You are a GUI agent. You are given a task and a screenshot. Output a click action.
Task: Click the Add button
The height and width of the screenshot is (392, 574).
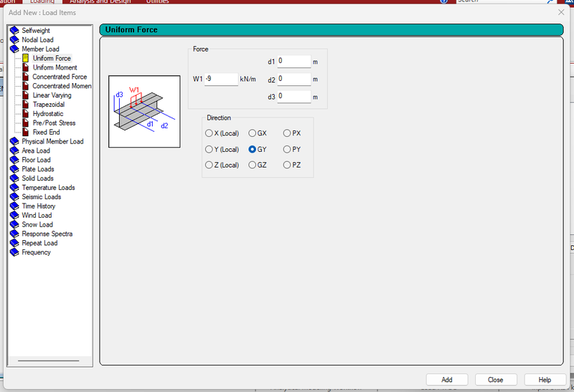pyautogui.click(x=447, y=380)
